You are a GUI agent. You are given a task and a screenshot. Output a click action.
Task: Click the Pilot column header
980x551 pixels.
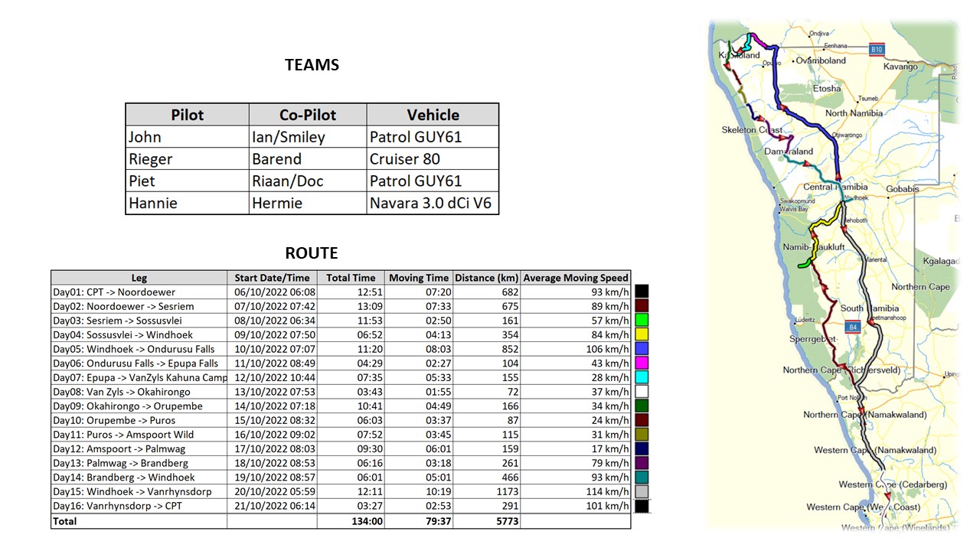(188, 115)
